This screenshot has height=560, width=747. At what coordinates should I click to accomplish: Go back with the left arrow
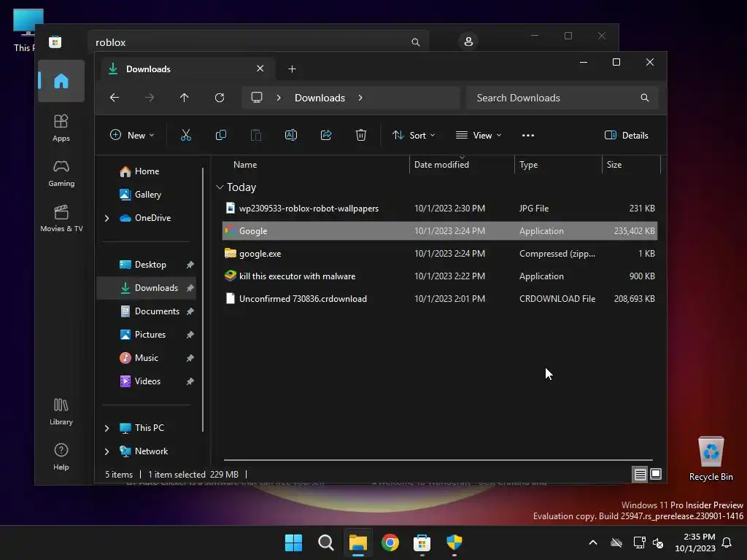coord(115,98)
